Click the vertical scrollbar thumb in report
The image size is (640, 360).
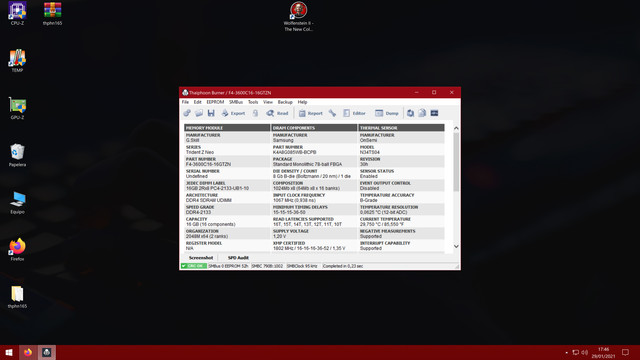click(x=456, y=161)
